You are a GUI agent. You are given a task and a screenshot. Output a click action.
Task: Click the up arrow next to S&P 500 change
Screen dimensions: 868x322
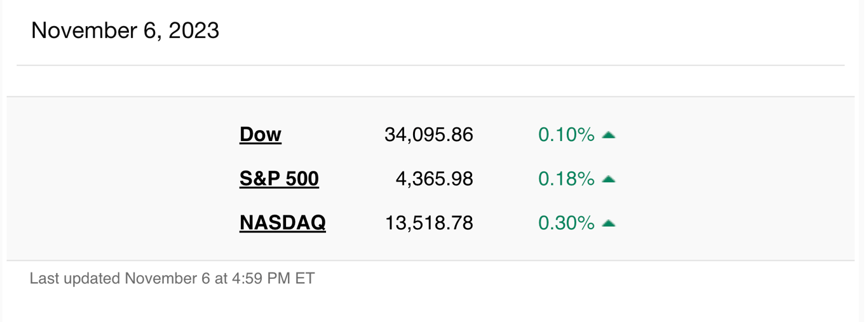pos(609,179)
